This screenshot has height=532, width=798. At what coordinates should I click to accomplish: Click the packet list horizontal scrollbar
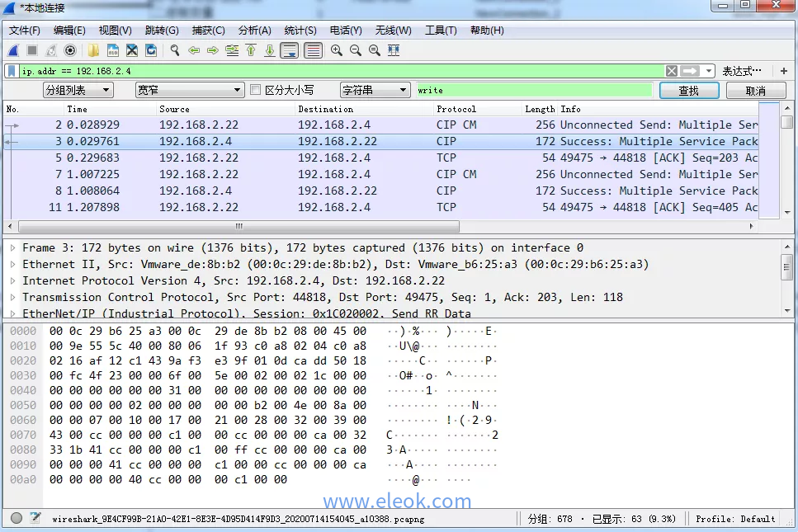(239, 226)
